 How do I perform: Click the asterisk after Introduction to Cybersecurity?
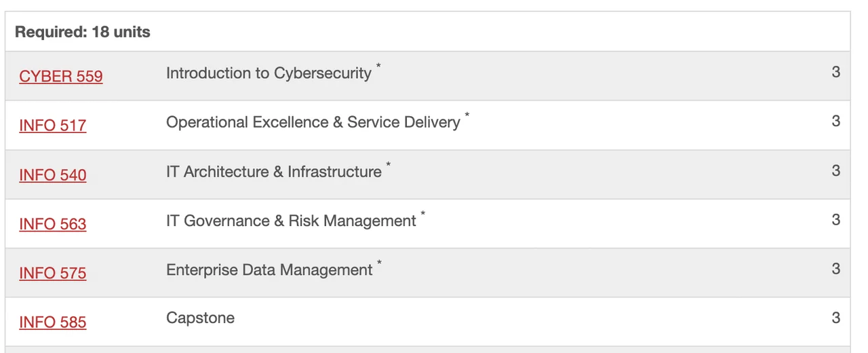379,67
